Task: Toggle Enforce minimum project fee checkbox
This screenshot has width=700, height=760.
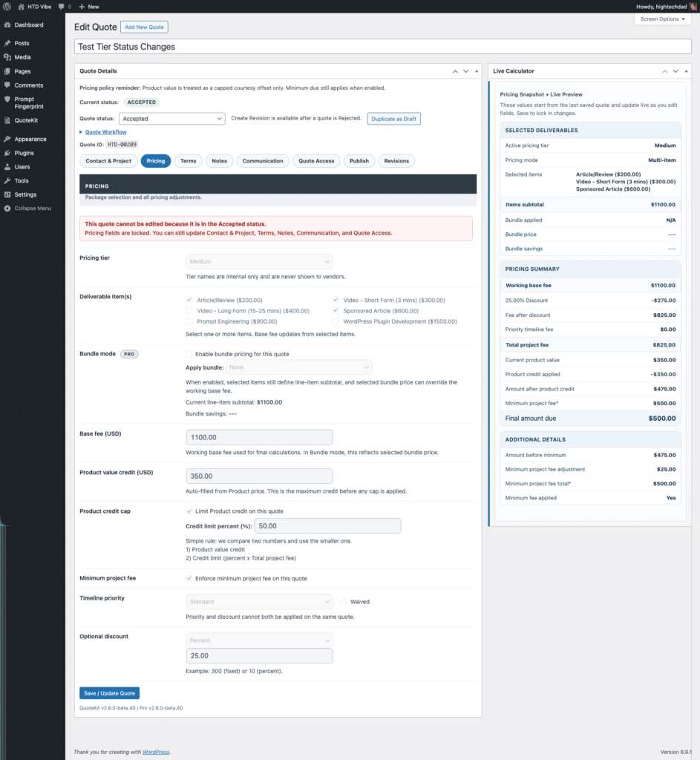Action: point(189,578)
